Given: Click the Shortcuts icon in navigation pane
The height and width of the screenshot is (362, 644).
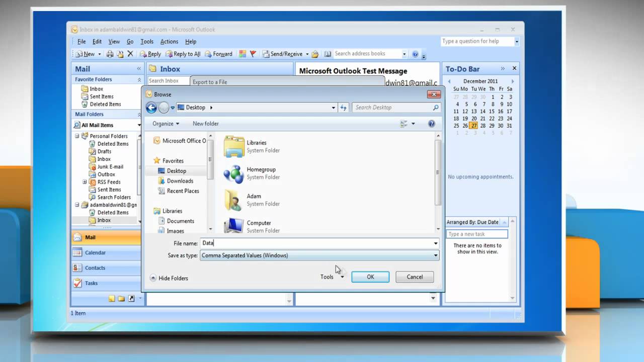Looking at the screenshot, I should tap(131, 298).
